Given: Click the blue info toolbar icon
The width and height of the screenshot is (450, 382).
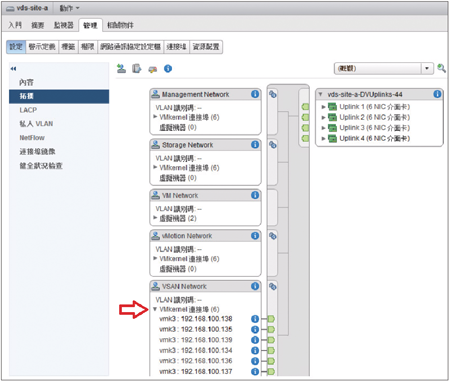Looking at the screenshot, I should tap(168, 69).
